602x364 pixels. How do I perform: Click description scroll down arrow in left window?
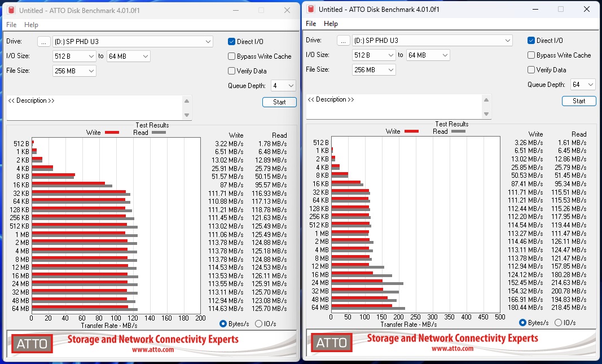click(x=187, y=115)
